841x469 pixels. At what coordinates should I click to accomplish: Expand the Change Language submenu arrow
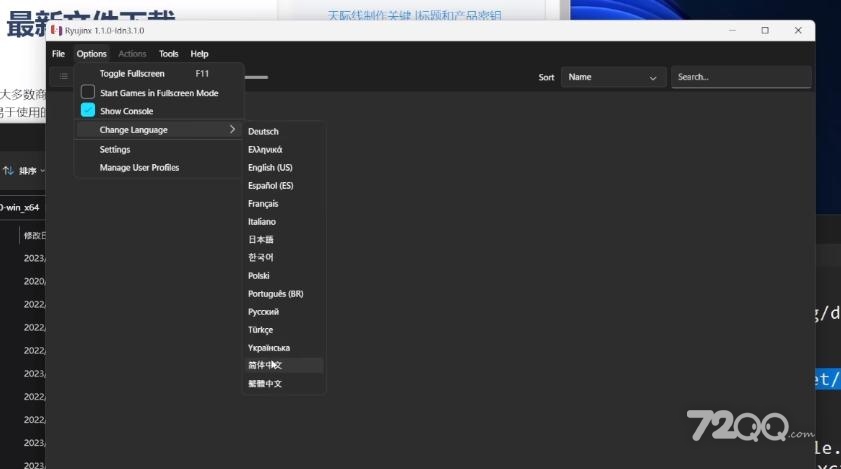232,129
